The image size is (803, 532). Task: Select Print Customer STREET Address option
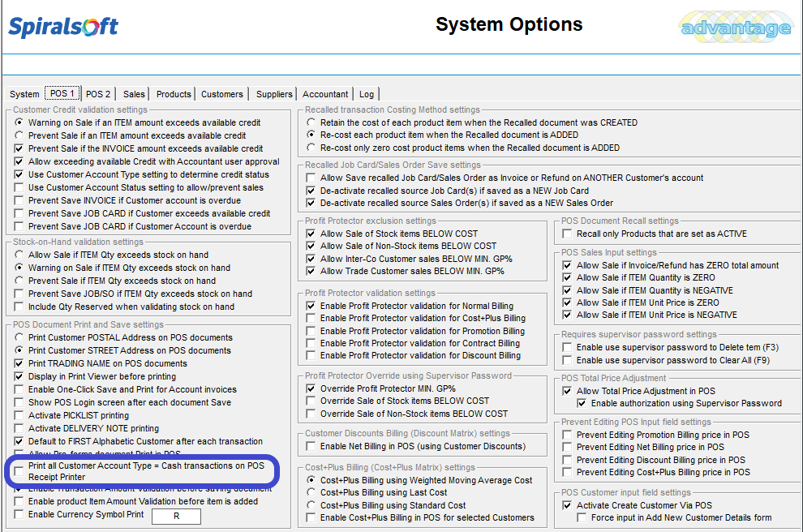coord(19,350)
